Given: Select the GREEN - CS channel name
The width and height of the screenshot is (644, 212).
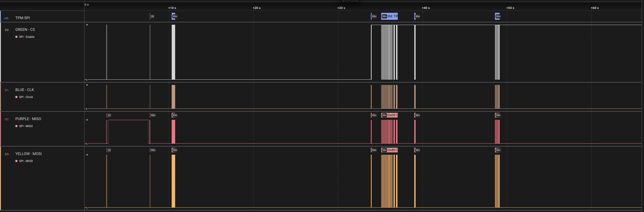Looking at the screenshot, I should (x=25, y=30).
